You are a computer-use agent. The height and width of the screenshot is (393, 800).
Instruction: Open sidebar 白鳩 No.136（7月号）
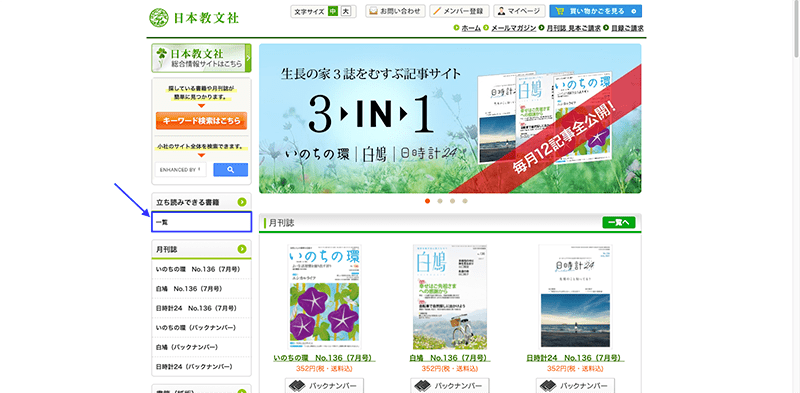pyautogui.click(x=202, y=289)
